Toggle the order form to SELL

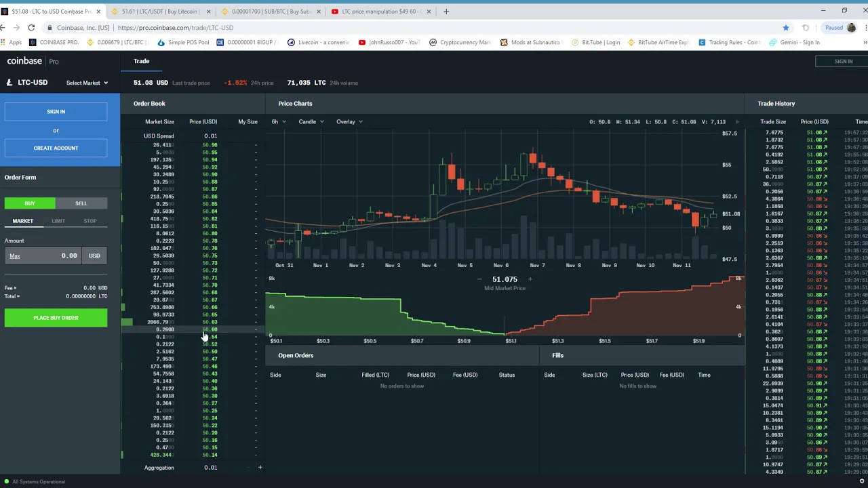[81, 203]
